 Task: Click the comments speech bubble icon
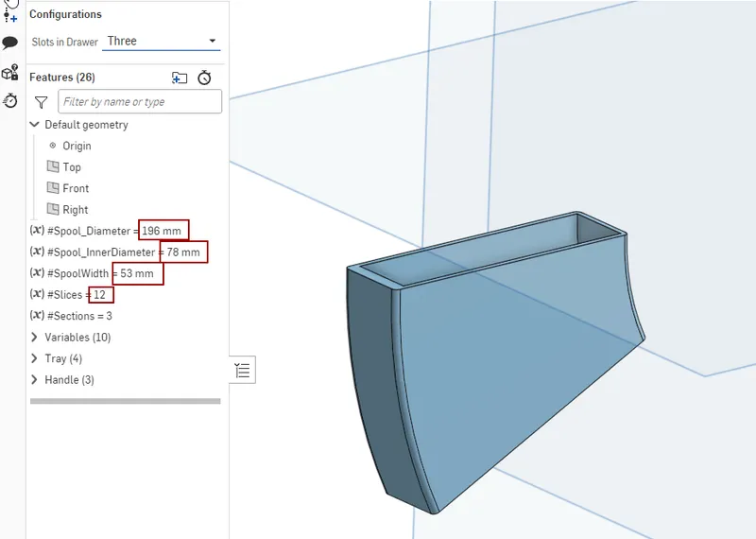[x=10, y=43]
